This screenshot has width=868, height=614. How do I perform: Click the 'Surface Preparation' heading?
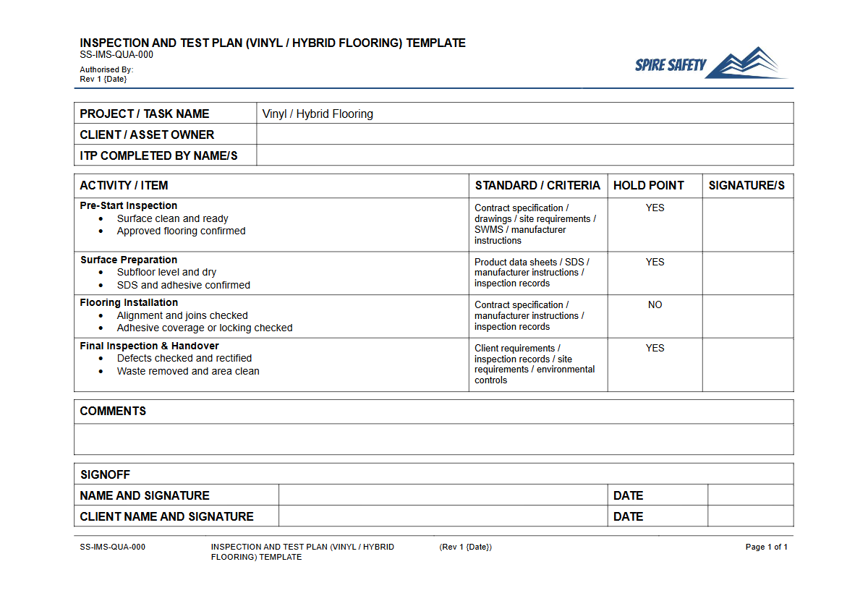point(129,260)
